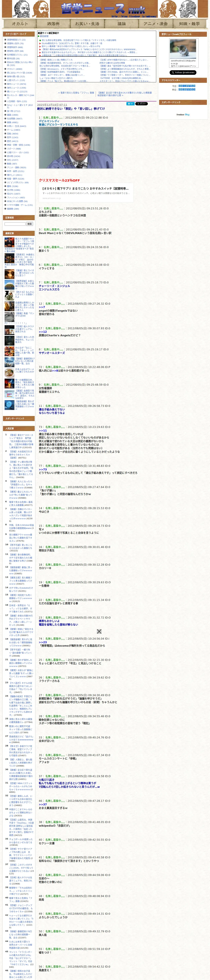The image size is (210, 980).
Task: Click the 178万円 tax article thumbnail
Action: [9, 362]
